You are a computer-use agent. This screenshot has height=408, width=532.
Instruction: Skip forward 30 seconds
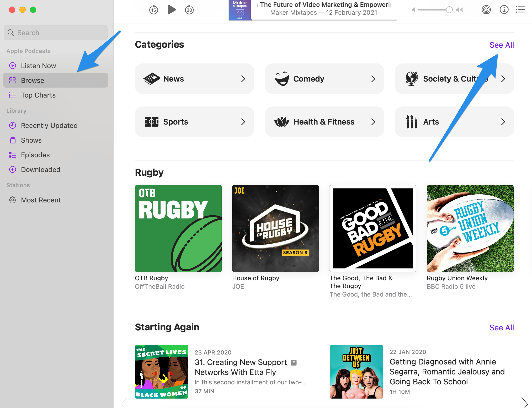189,10
